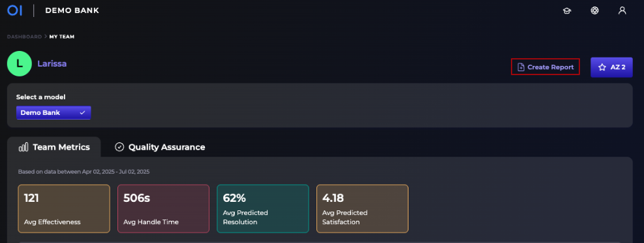The width and height of the screenshot is (644, 243).
Task: Click the My Team breadcrumb
Action: point(62,37)
